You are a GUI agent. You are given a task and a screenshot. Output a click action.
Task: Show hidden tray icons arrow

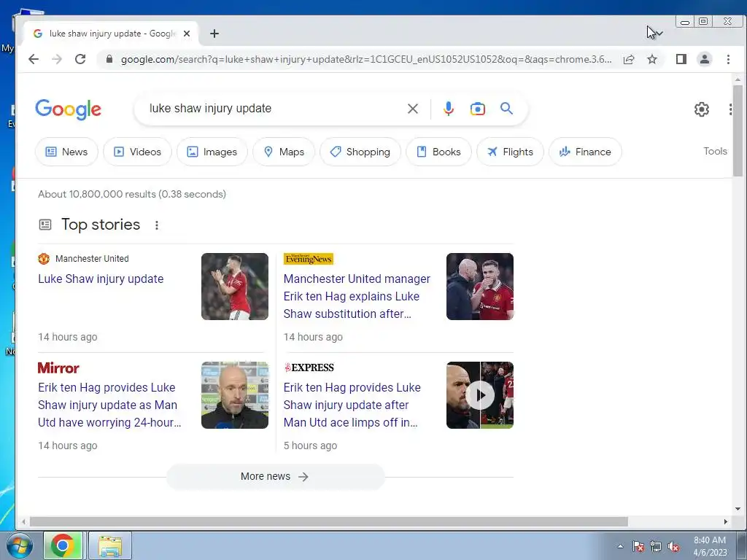coord(620,546)
